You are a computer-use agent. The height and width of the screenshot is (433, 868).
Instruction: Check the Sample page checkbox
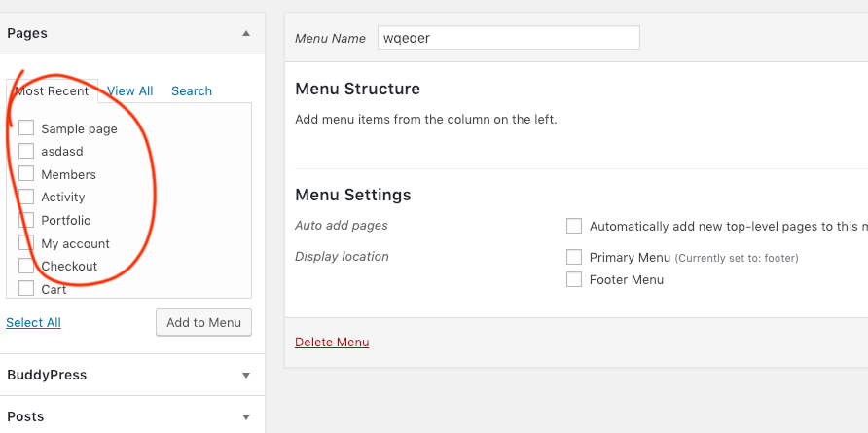click(26, 127)
